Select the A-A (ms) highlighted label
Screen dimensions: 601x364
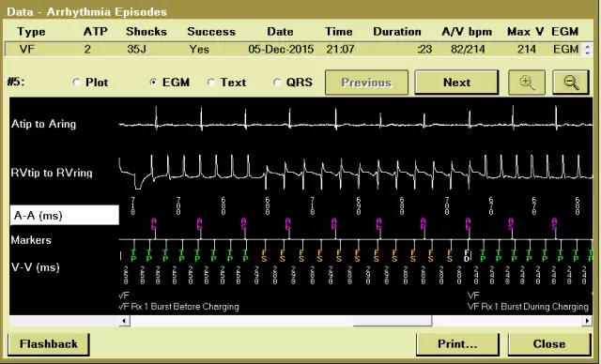65,216
